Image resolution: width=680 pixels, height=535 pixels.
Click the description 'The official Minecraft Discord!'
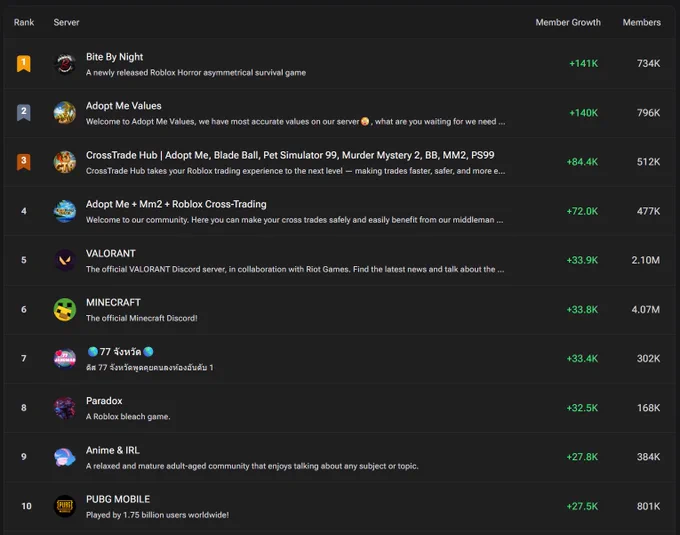click(x=142, y=318)
